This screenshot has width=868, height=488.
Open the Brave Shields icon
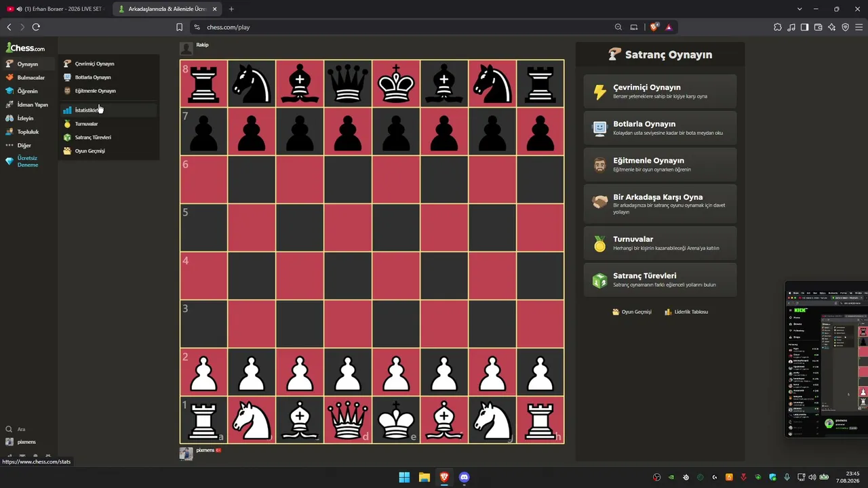point(654,27)
